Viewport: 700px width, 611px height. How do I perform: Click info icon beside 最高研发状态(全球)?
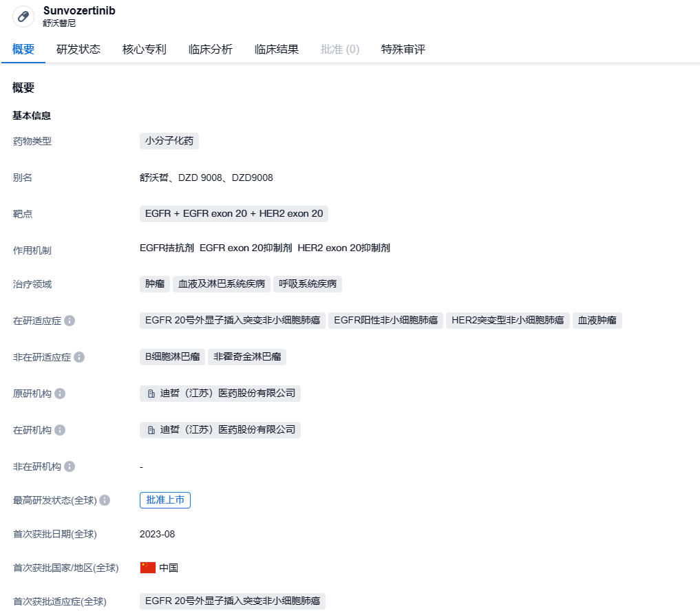point(105,500)
